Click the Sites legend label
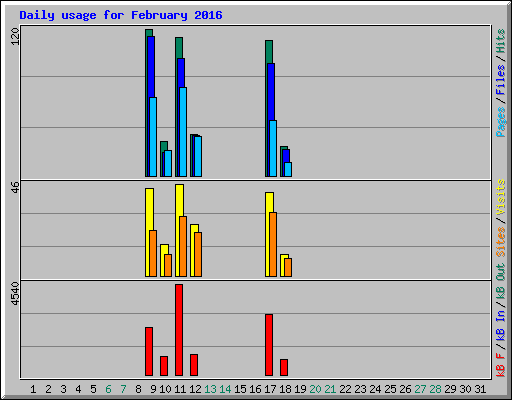 coord(501,242)
